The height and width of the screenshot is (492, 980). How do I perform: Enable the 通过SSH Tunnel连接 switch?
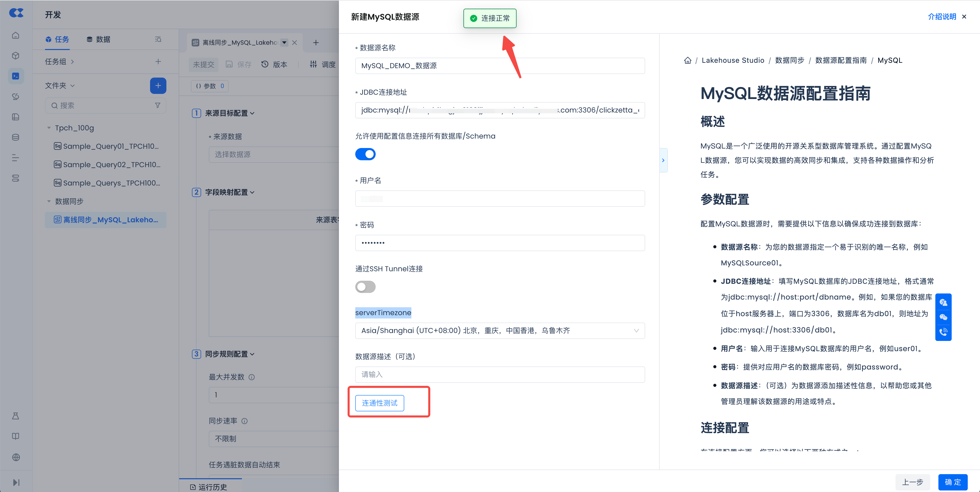point(365,287)
